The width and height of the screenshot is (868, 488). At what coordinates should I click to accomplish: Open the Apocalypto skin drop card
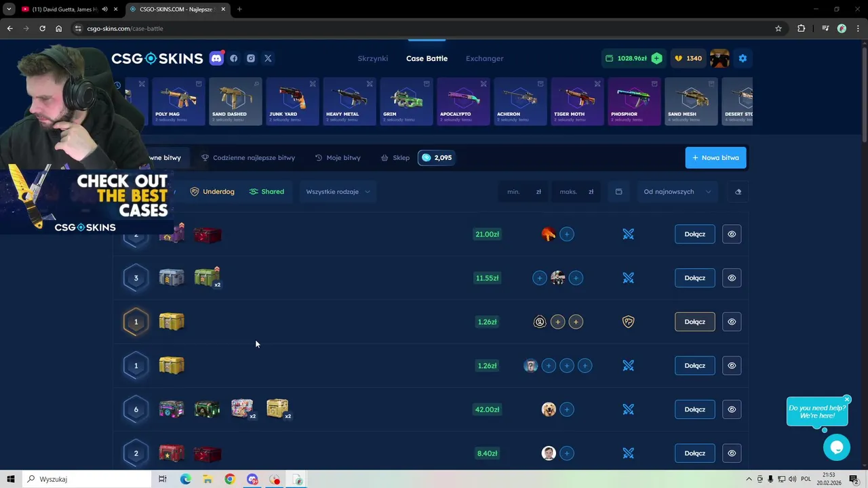click(x=463, y=102)
